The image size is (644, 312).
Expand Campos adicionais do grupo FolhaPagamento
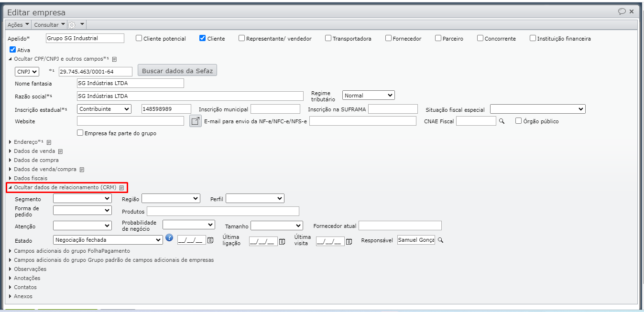click(x=69, y=251)
